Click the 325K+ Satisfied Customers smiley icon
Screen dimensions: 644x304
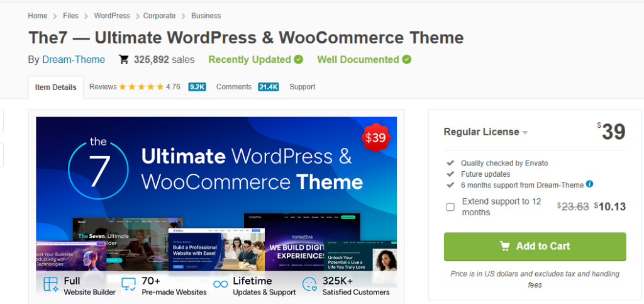coord(309,284)
